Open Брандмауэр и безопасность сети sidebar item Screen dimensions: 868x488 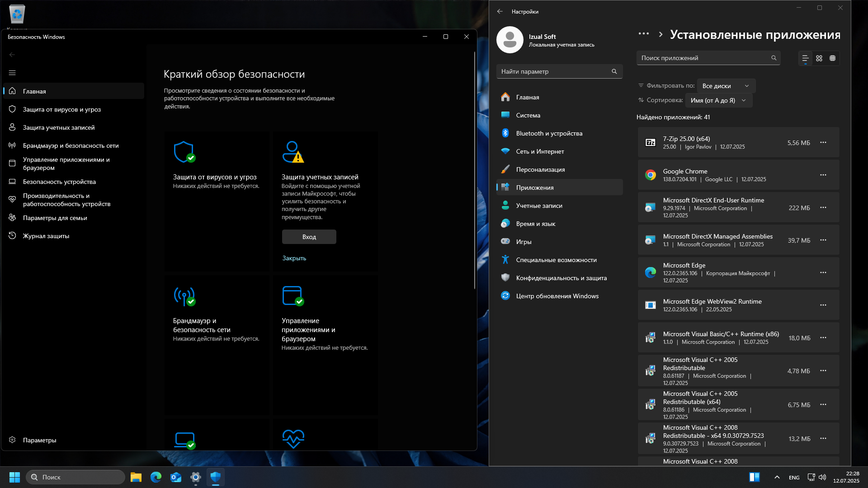[73, 145]
